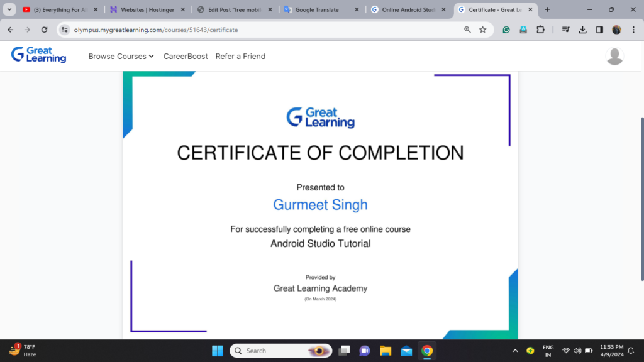
Task: Launch Task View from the taskbar
Action: [x=344, y=351]
